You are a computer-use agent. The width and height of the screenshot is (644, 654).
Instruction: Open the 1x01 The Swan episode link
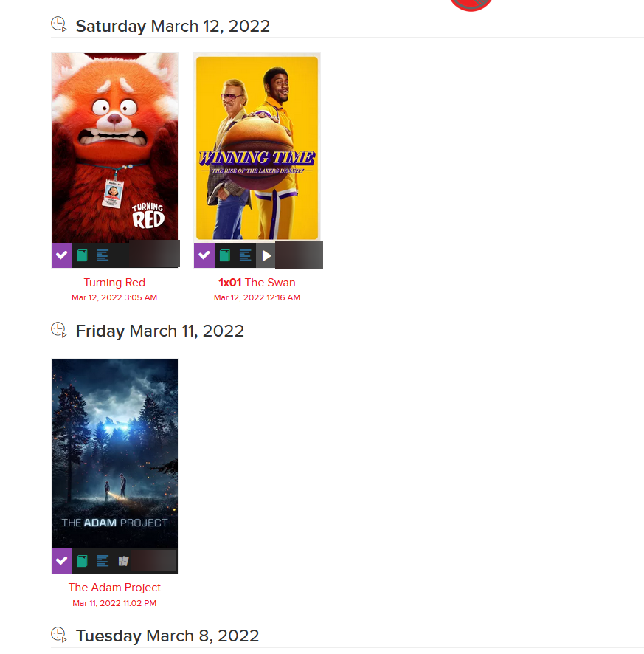coord(257,283)
